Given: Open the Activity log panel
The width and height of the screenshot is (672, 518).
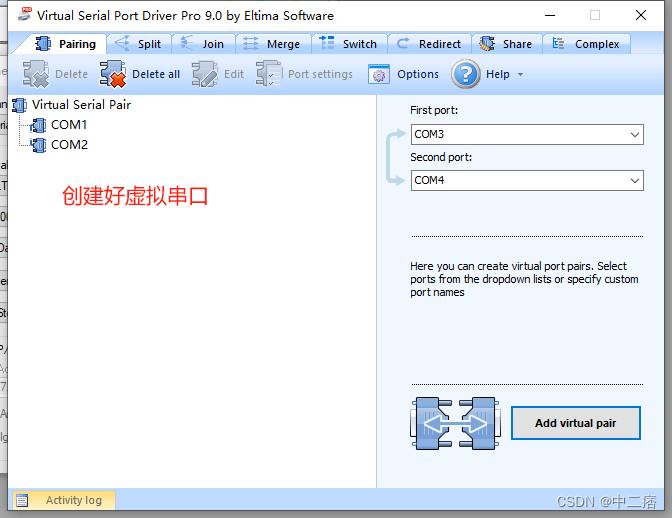Looking at the screenshot, I should (64, 500).
